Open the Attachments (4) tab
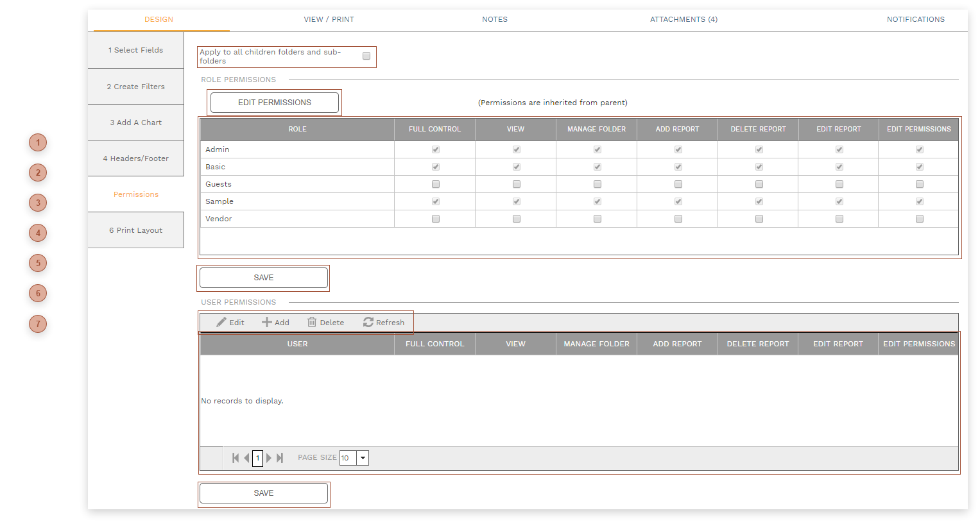This screenshot has height=524, width=980. click(x=683, y=19)
